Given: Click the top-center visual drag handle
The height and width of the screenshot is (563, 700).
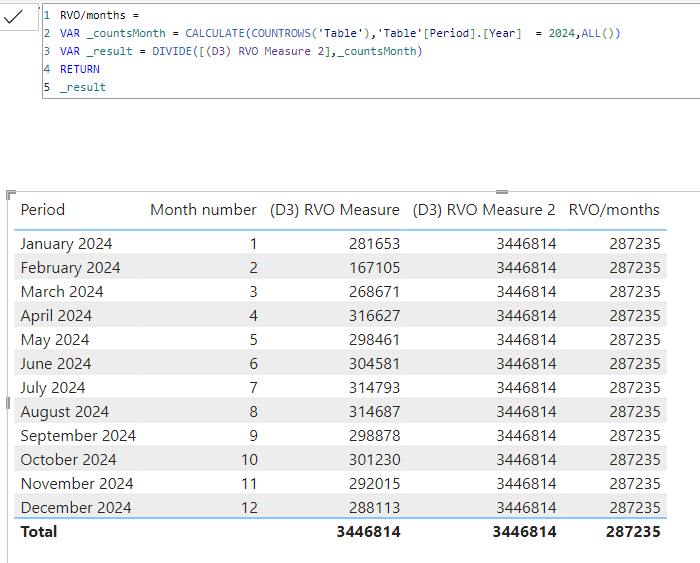Looking at the screenshot, I should coord(502,192).
